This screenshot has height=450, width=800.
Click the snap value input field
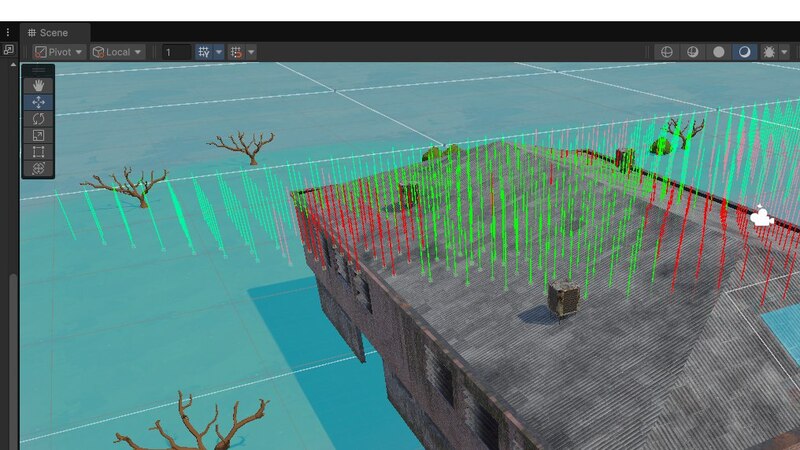(176, 52)
